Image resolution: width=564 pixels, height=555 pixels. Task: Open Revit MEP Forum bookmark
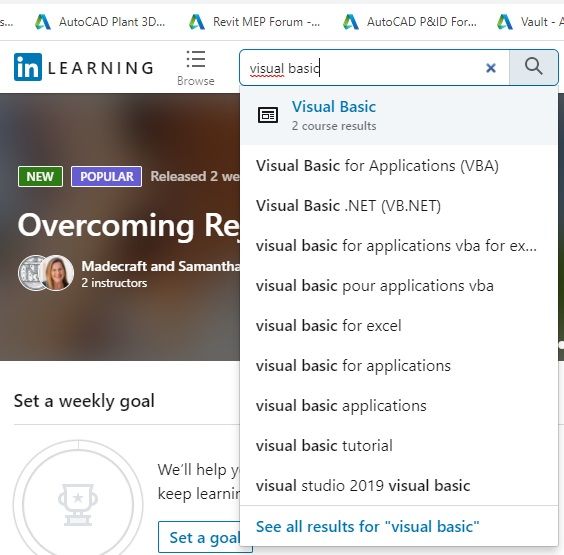tap(254, 22)
